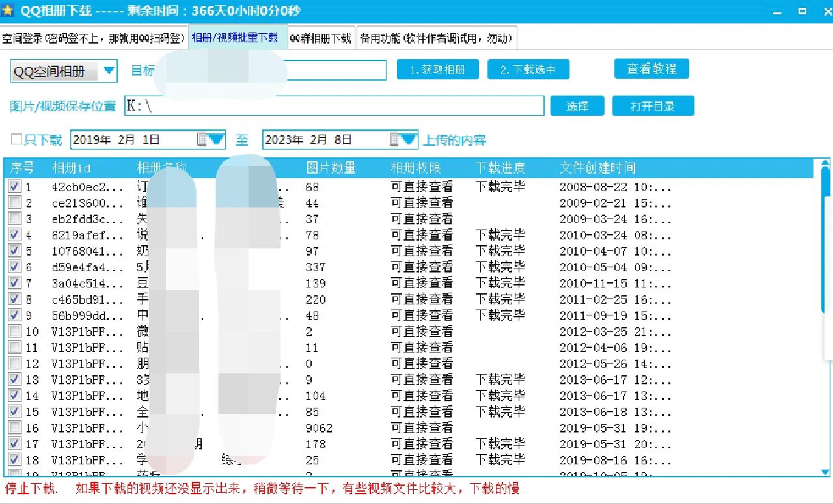Click the 2.下载选中 button

tap(528, 70)
